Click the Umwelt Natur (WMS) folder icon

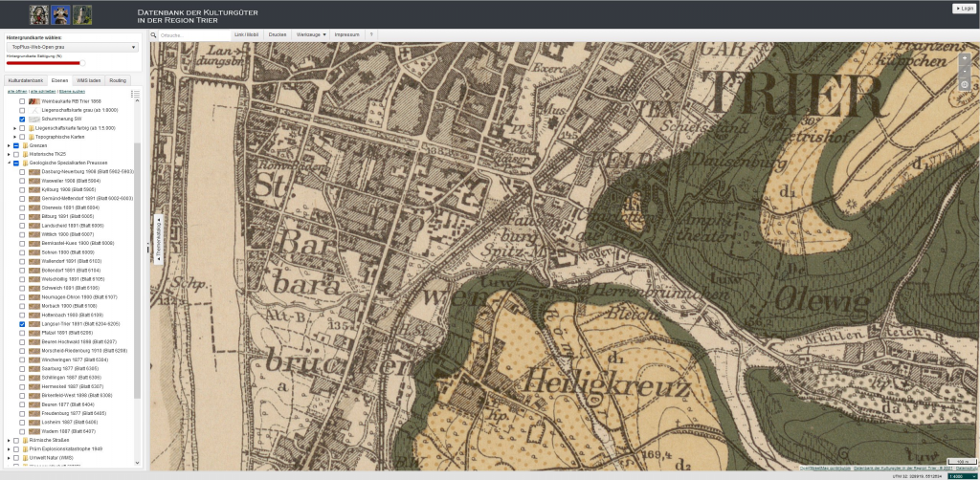point(26,457)
